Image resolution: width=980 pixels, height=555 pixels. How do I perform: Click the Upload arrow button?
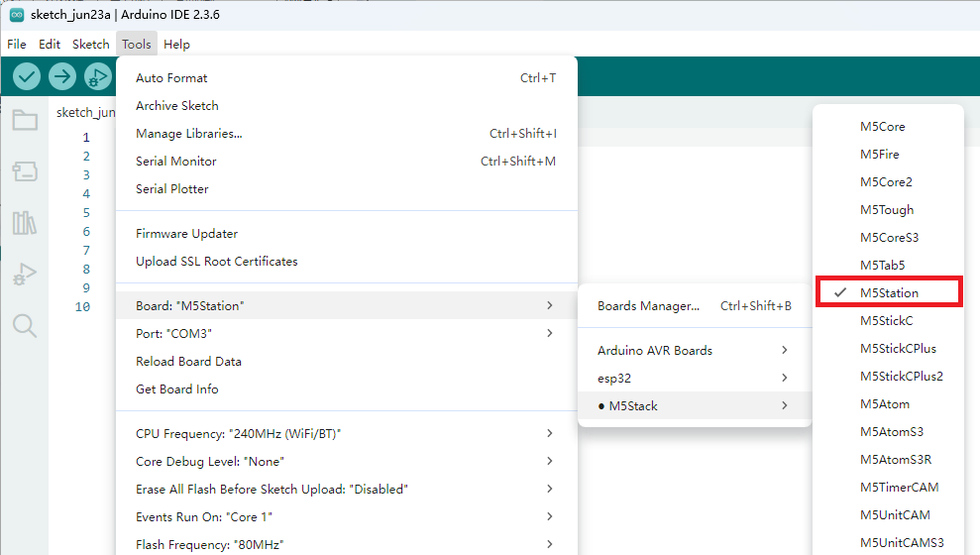pyautogui.click(x=61, y=77)
